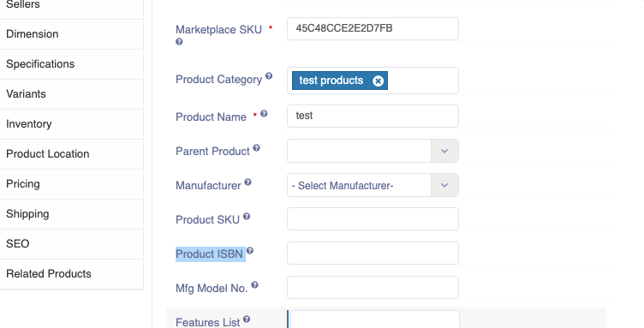Click into the Mfg Model No. field

pos(373,288)
